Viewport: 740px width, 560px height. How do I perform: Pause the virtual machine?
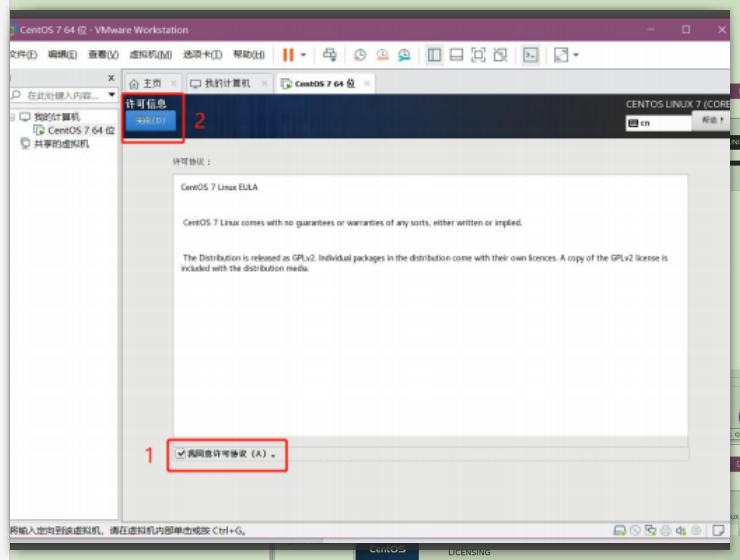click(x=288, y=55)
